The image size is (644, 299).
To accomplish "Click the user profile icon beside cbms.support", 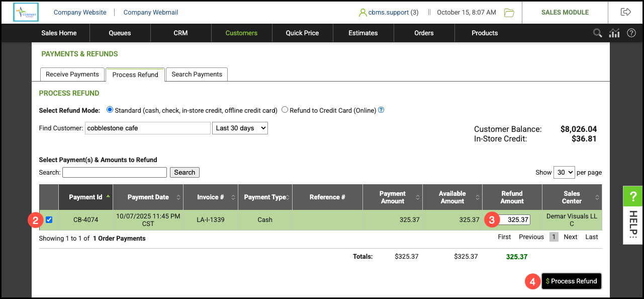I will pos(362,13).
